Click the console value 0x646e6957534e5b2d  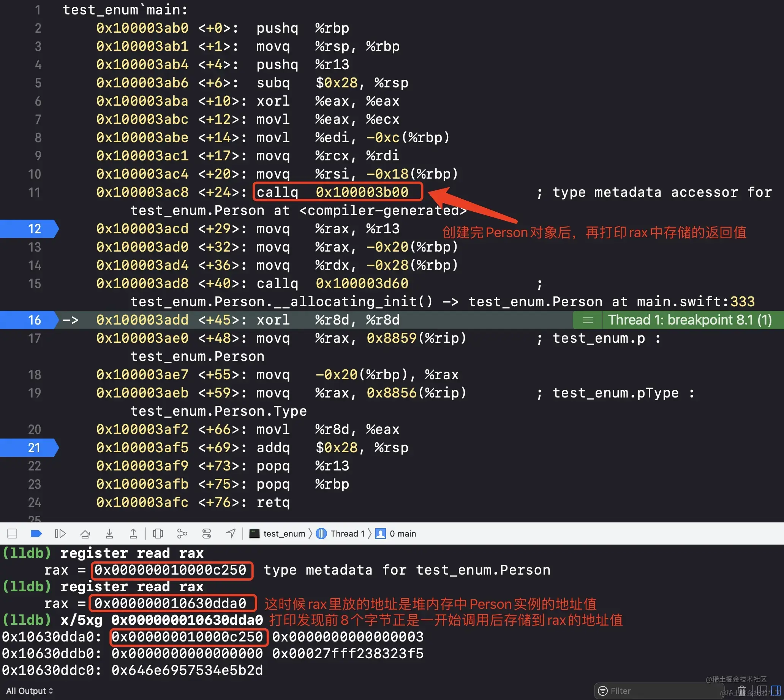coord(187,670)
